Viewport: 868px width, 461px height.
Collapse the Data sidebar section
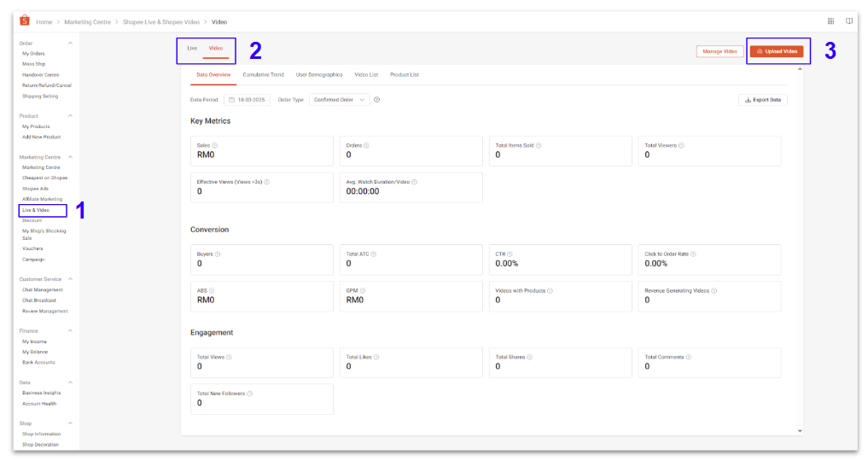[70, 382]
